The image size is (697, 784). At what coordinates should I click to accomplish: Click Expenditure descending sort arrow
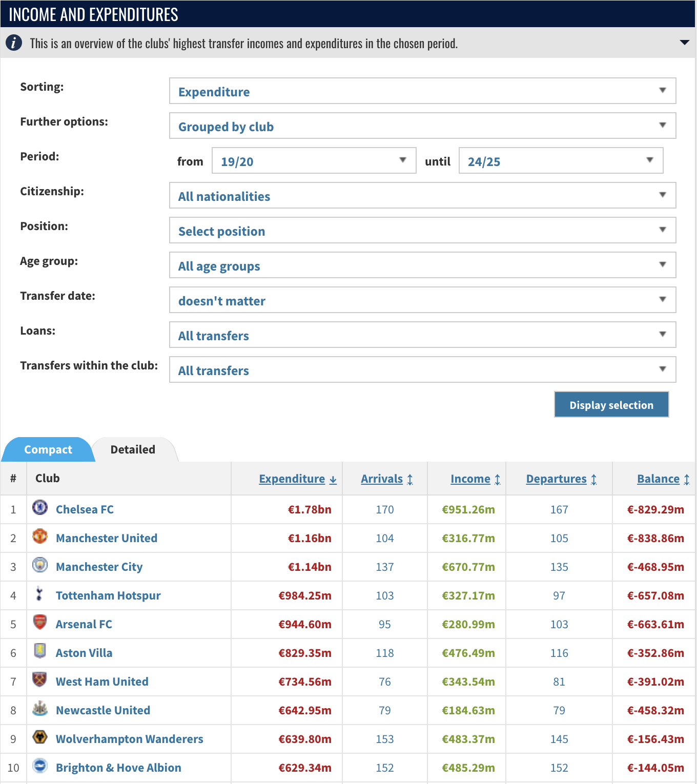[x=333, y=480]
